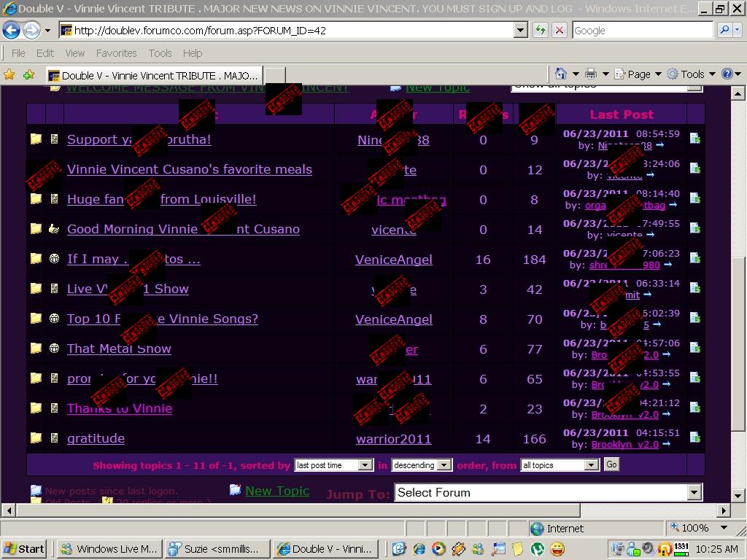Click the system tray clock 10:25 AM

tap(717, 549)
